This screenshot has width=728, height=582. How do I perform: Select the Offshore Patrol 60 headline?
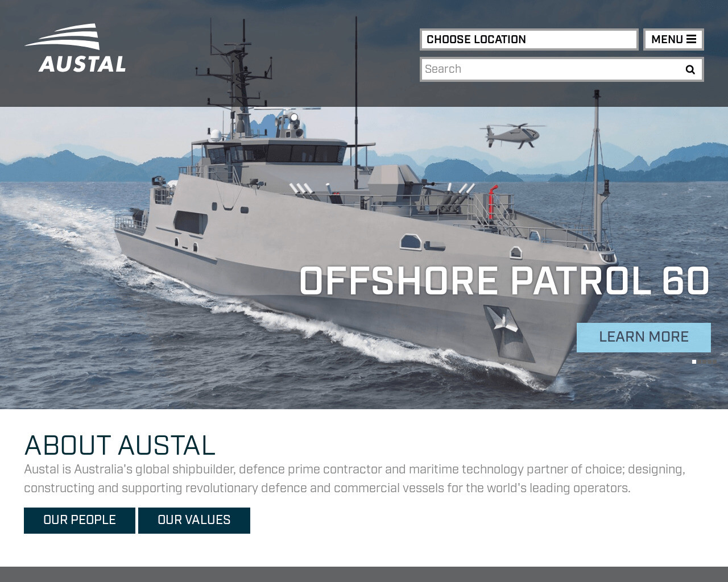pos(504,281)
